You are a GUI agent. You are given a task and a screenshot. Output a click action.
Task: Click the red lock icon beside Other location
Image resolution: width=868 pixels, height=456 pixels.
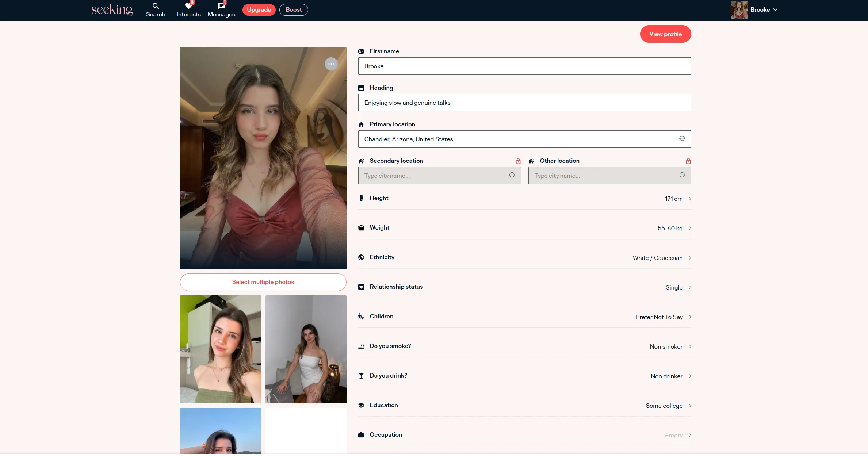[688, 161]
